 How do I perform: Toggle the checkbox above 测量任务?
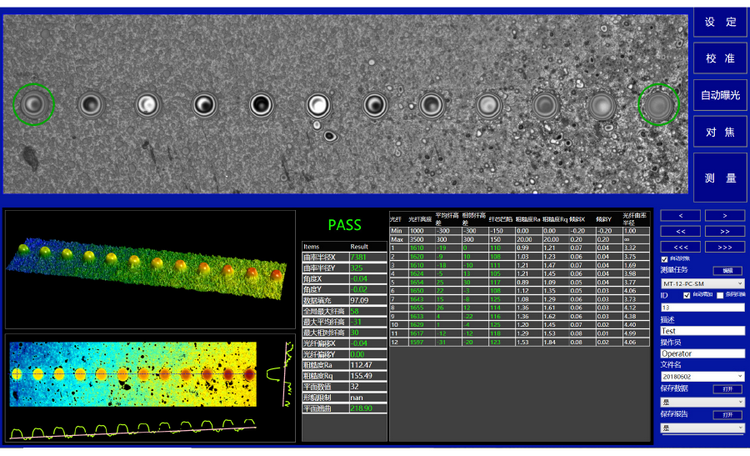click(x=665, y=259)
